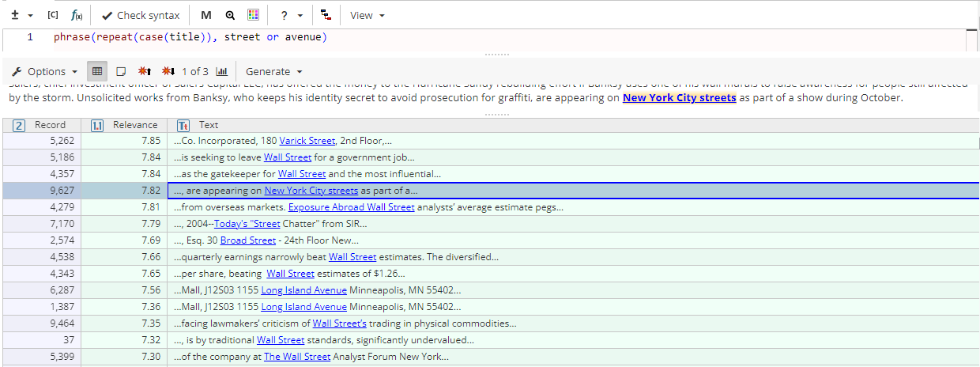
Task: Sort by the Relevance column header
Action: pos(135,125)
